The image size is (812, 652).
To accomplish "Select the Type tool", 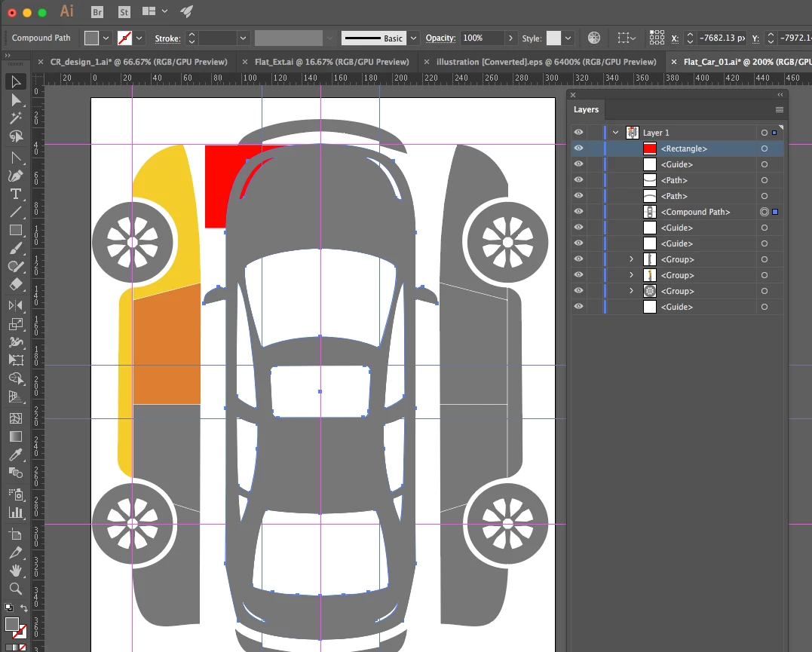I will point(15,194).
